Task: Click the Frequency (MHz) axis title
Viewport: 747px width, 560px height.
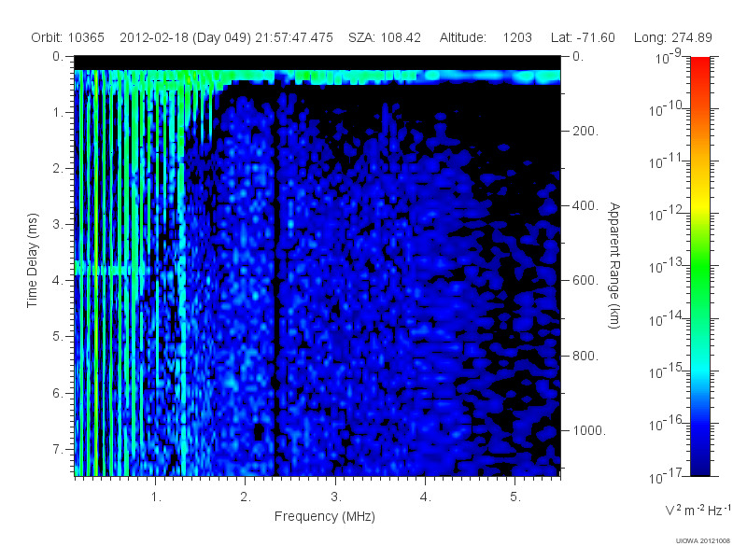Action: pos(325,516)
